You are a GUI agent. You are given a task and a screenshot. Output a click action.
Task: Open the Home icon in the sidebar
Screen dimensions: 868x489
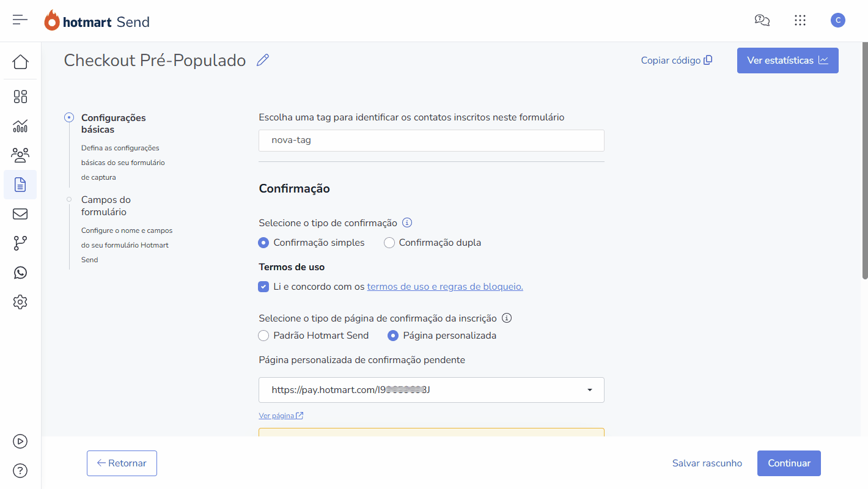20,61
